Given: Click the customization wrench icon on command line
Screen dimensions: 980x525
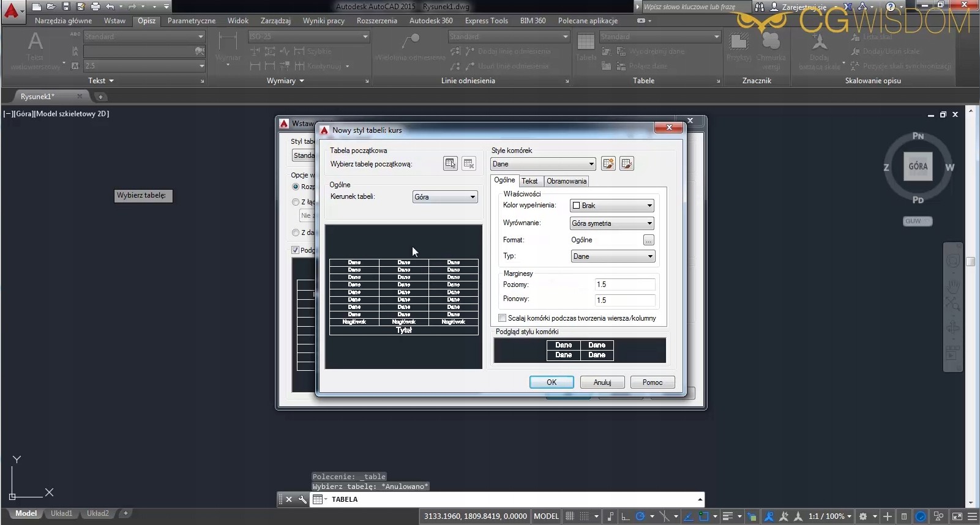Looking at the screenshot, I should (x=302, y=499).
